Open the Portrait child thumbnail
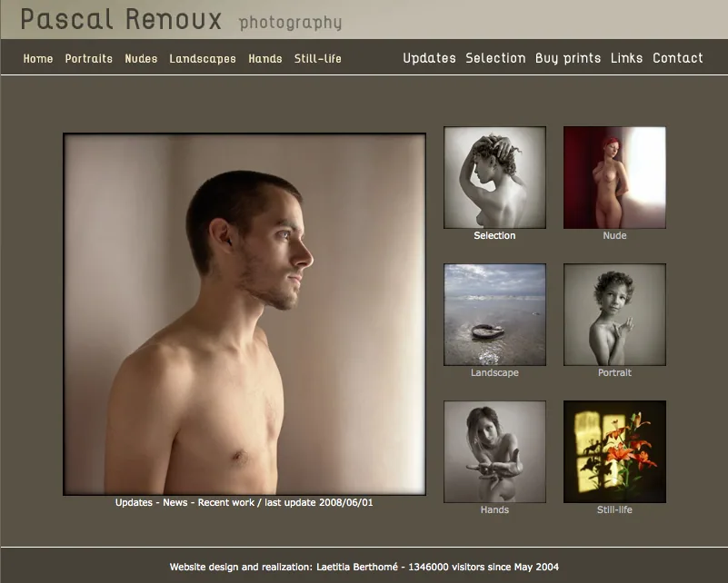 [x=614, y=314]
